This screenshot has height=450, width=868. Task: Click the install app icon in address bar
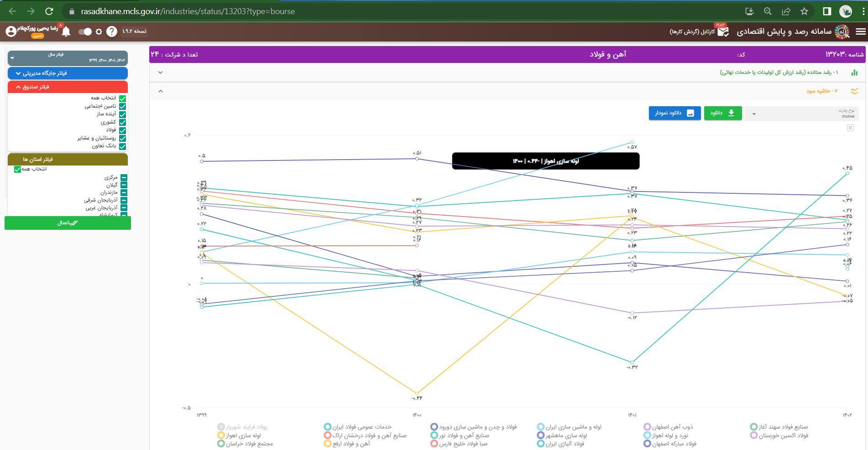click(749, 11)
